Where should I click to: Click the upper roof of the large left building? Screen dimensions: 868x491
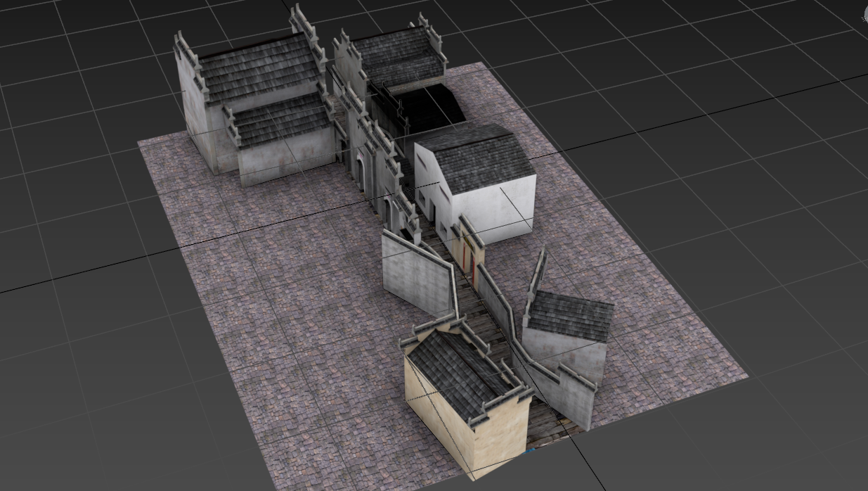tap(259, 68)
